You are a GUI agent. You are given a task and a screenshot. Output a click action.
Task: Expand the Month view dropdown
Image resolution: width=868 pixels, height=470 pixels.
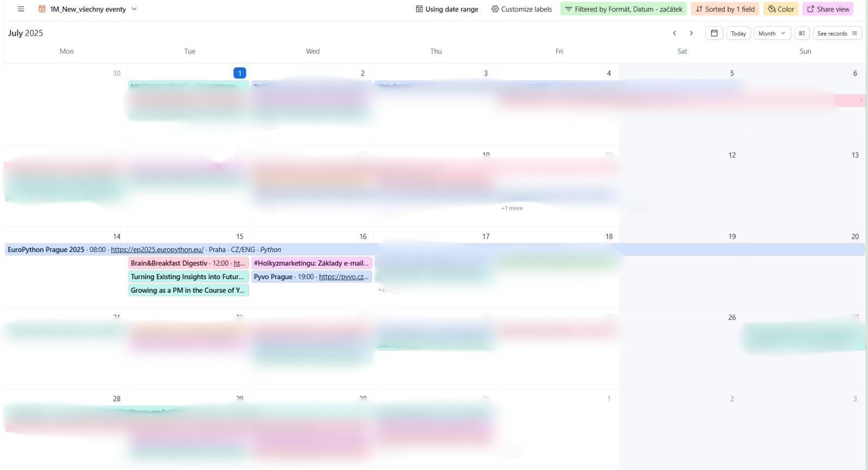(x=771, y=33)
